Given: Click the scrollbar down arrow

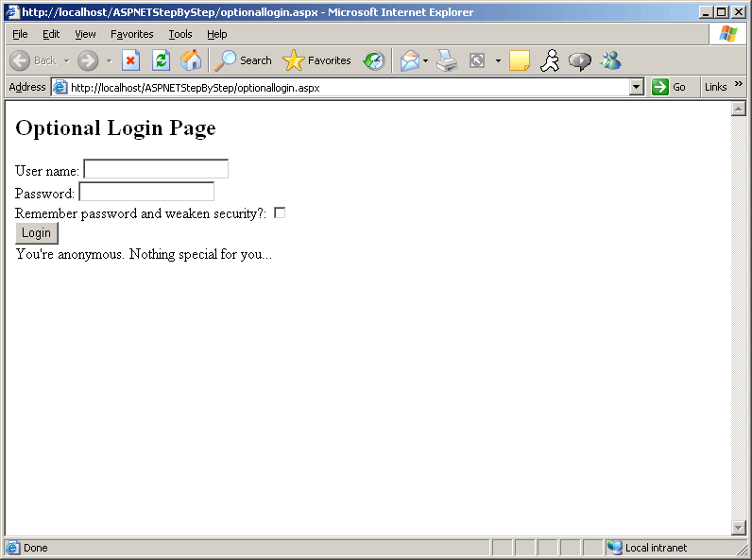Looking at the screenshot, I should (x=739, y=527).
